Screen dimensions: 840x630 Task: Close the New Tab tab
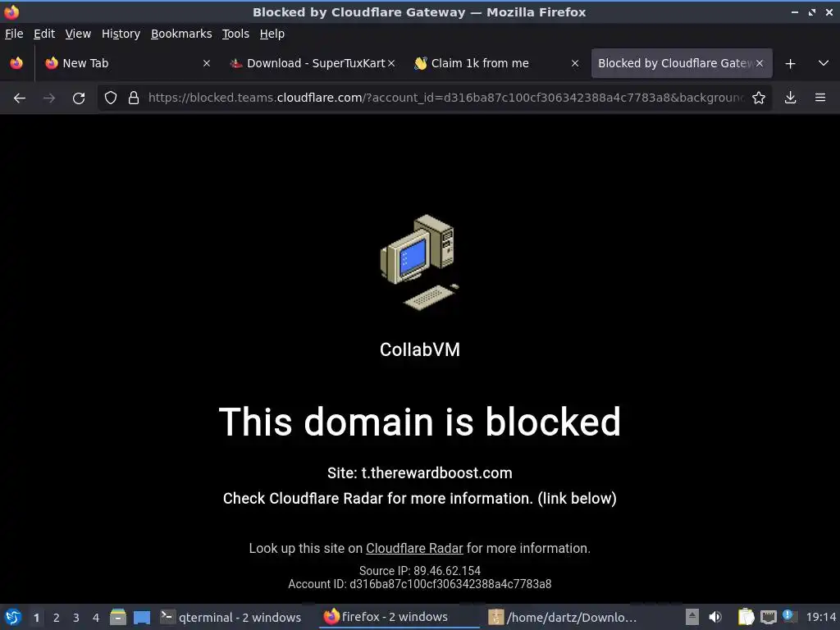207,63
